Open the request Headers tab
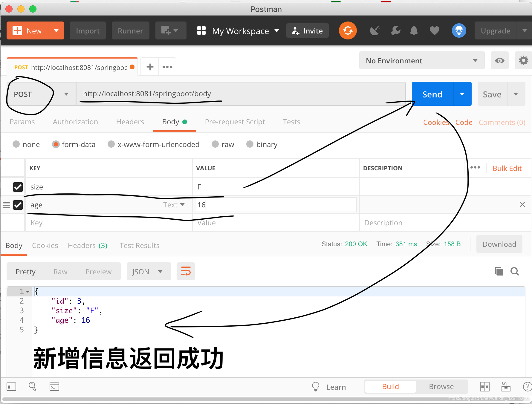The image size is (532, 404). 130,122
